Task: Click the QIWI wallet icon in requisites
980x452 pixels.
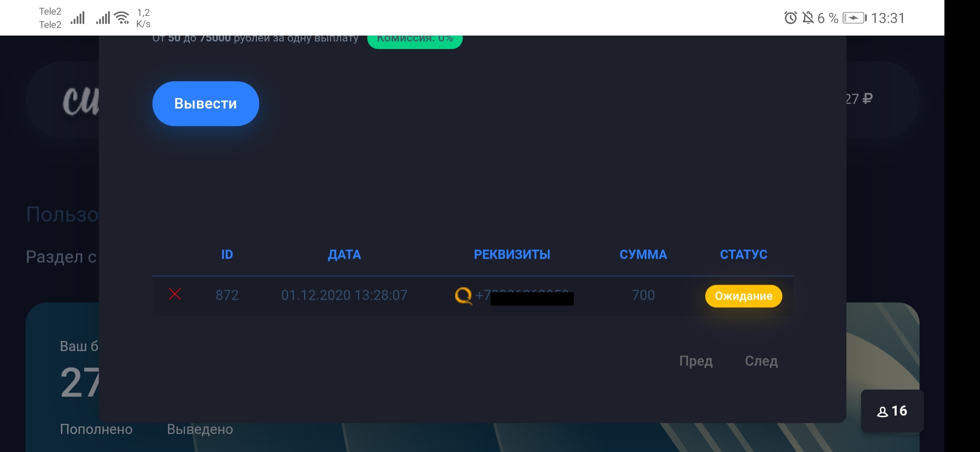Action: [463, 296]
